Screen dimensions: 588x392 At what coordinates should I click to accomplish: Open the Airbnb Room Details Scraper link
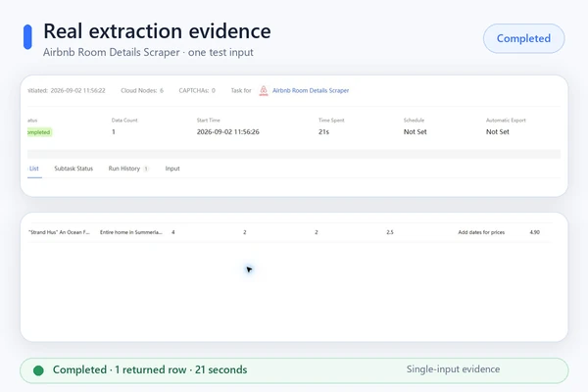[311, 90]
